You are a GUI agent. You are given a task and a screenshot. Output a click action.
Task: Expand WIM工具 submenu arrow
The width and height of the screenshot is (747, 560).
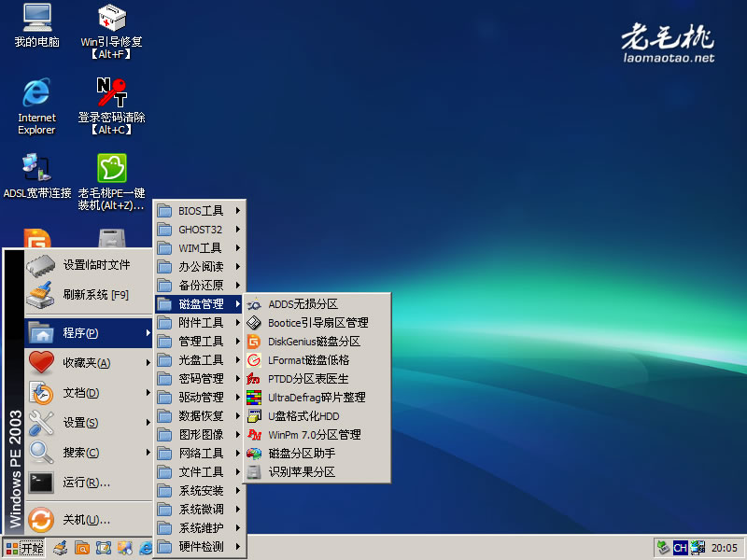(x=238, y=248)
